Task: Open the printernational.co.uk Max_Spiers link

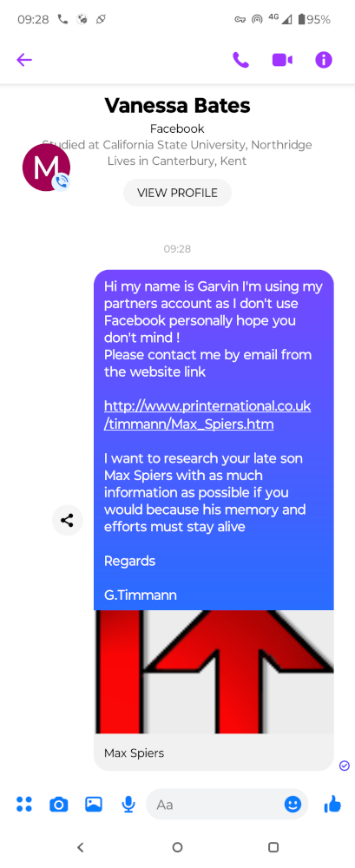Action: coord(207,415)
